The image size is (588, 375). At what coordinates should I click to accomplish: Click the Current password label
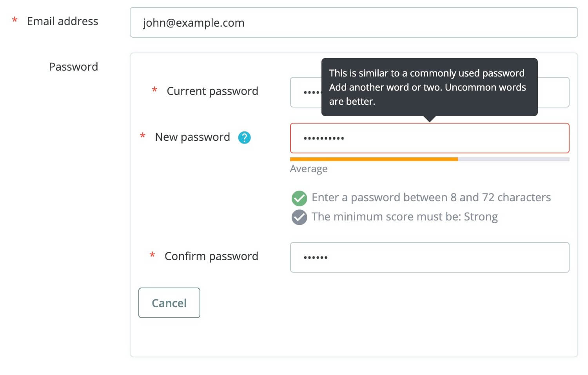(x=212, y=91)
